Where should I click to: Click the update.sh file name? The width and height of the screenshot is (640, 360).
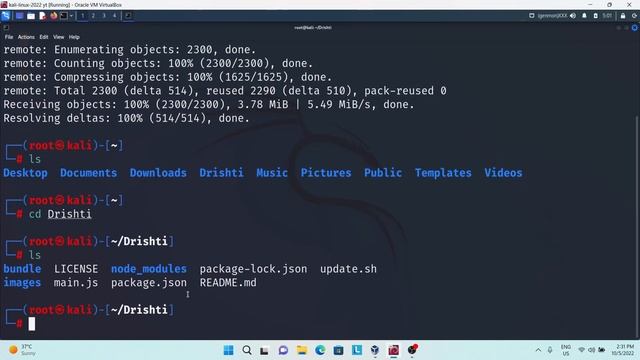[349, 269]
